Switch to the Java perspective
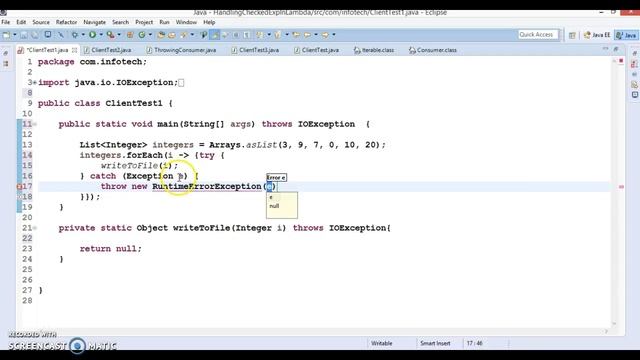This screenshot has width=640, height=360. coord(627,35)
